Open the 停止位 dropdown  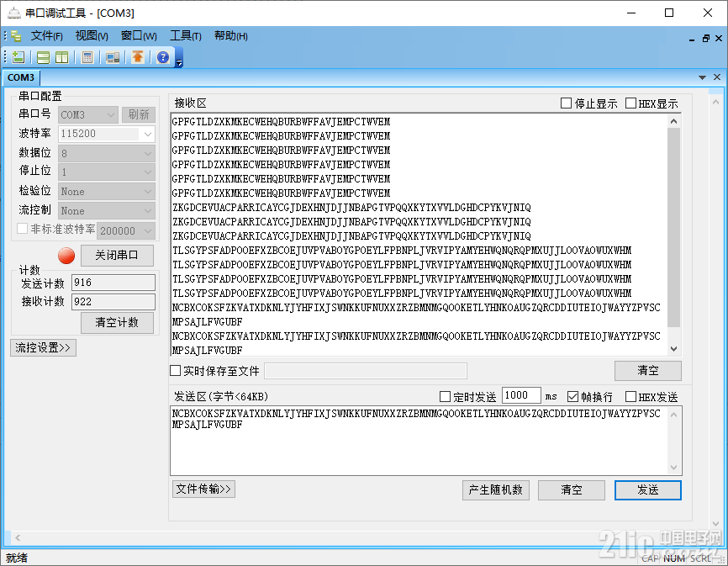point(106,172)
